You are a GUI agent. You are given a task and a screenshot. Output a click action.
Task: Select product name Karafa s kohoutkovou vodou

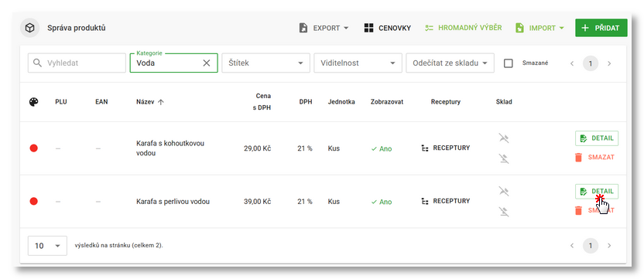point(170,148)
